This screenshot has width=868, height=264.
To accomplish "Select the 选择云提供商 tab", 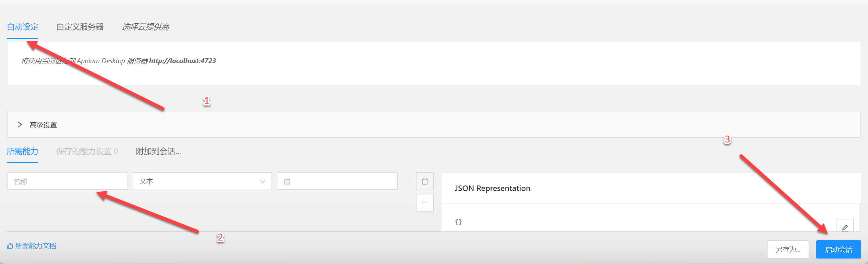I will tap(145, 27).
